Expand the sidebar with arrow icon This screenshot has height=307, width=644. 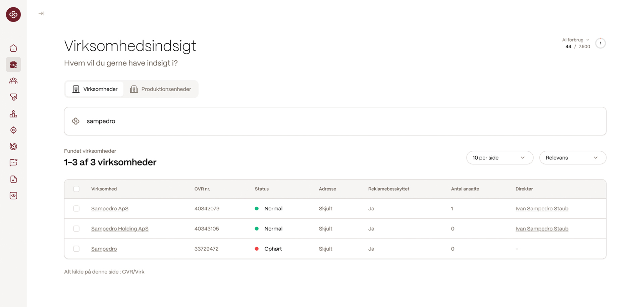pyautogui.click(x=41, y=13)
